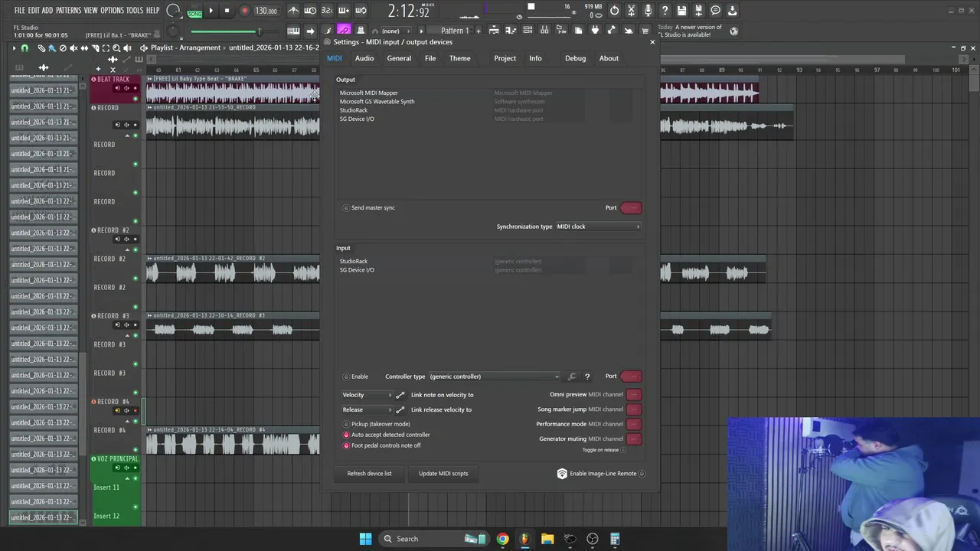The width and height of the screenshot is (980, 551).
Task: Open the Controller type dropdown
Action: coord(494,377)
